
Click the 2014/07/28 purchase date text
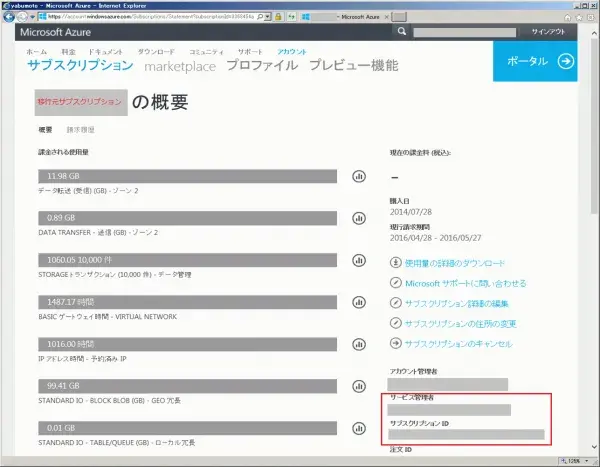(x=411, y=212)
